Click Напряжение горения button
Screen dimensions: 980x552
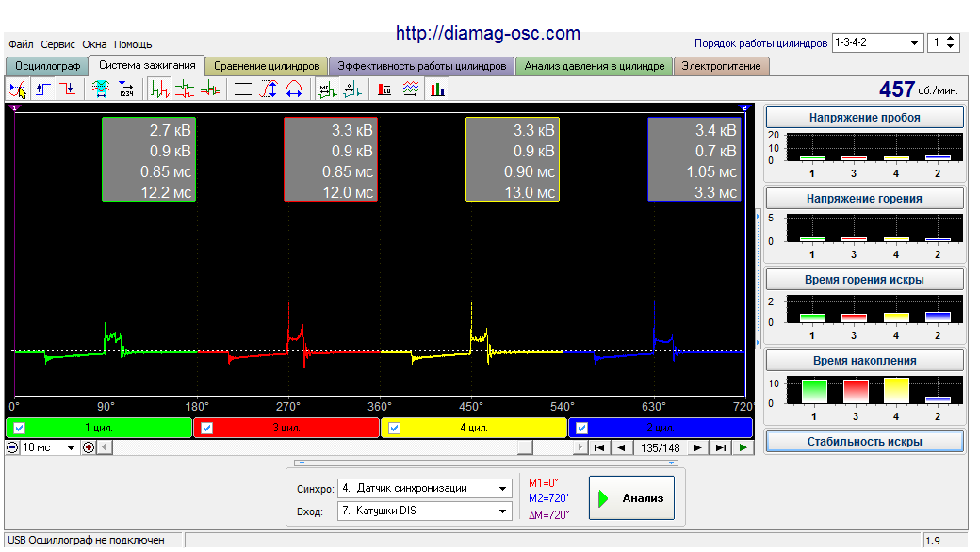864,199
